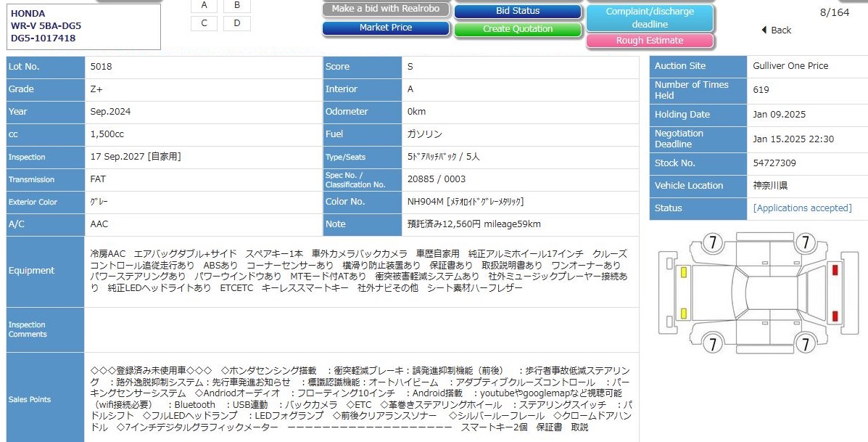Select upper yellow headlight marker on car diagram

pyautogui.click(x=684, y=272)
